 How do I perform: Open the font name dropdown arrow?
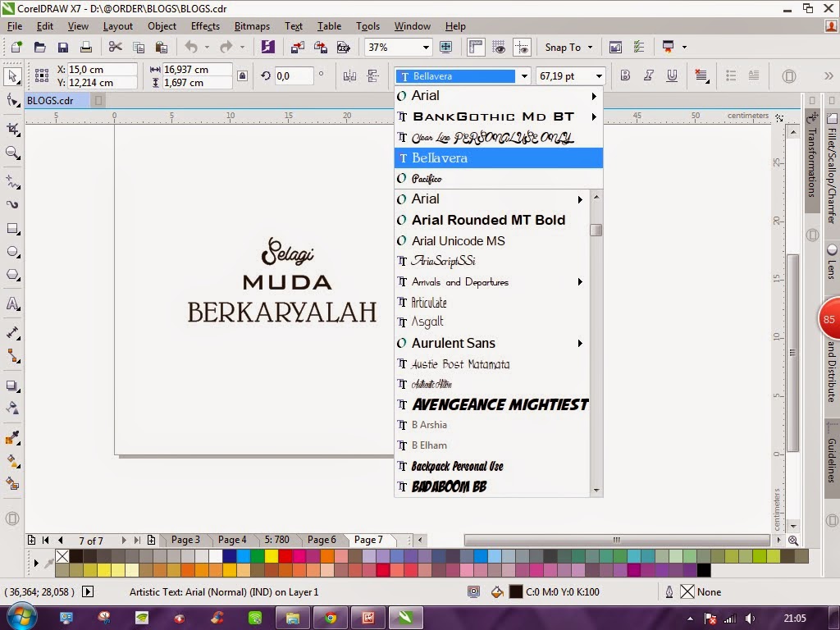[x=524, y=76]
